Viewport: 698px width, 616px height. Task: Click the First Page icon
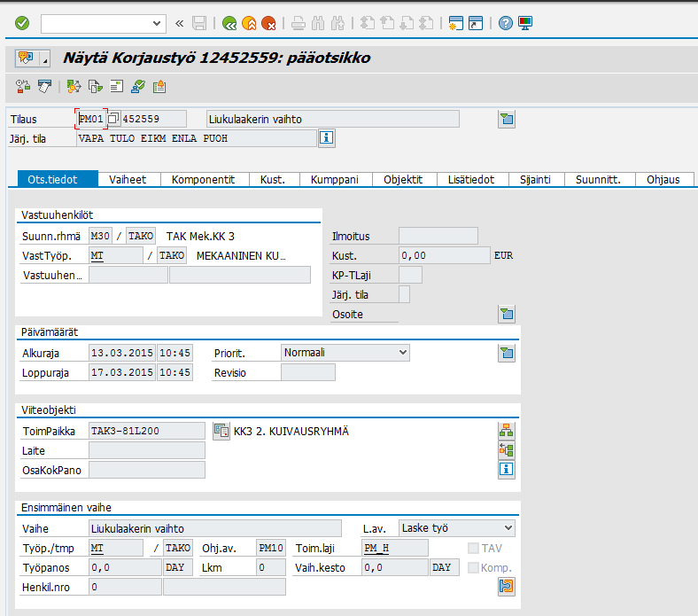[x=368, y=23]
